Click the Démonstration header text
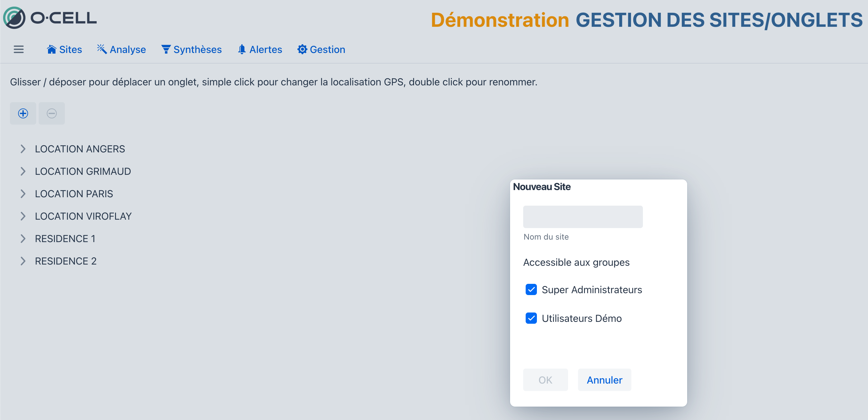868x420 pixels. tap(500, 20)
